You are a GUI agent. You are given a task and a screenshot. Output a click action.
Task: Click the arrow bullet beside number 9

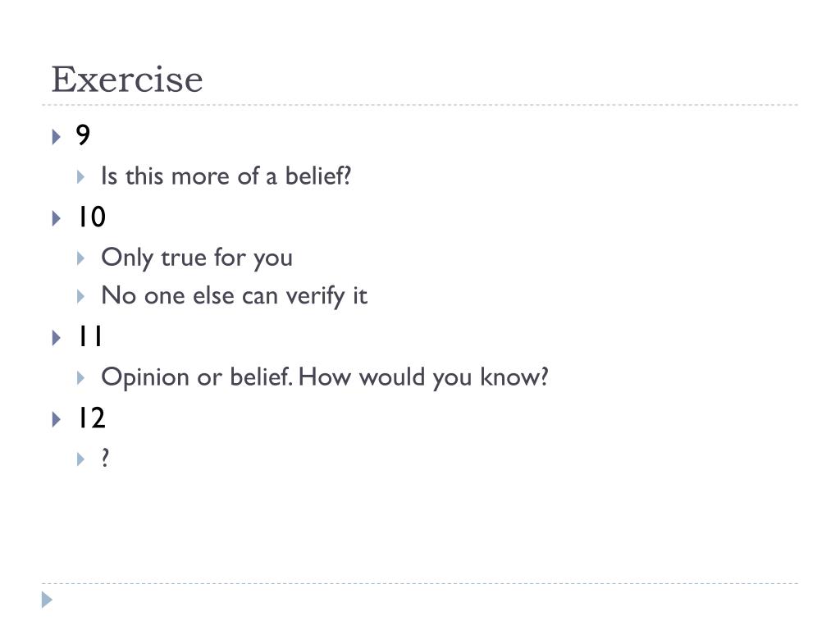coord(57,137)
